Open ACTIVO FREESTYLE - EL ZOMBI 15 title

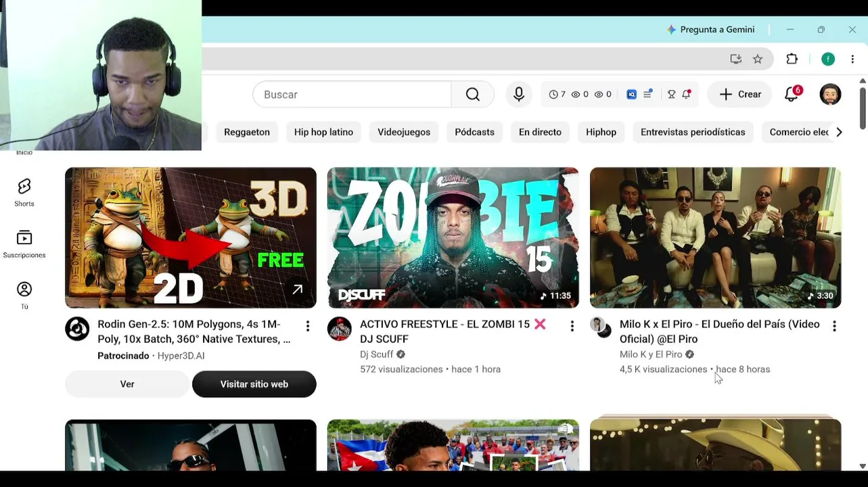tap(453, 331)
